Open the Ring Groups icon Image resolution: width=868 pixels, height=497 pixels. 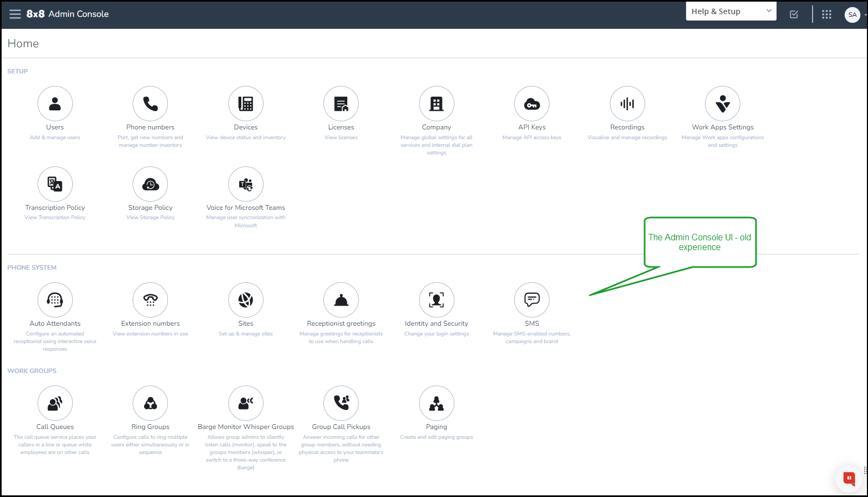click(x=151, y=403)
